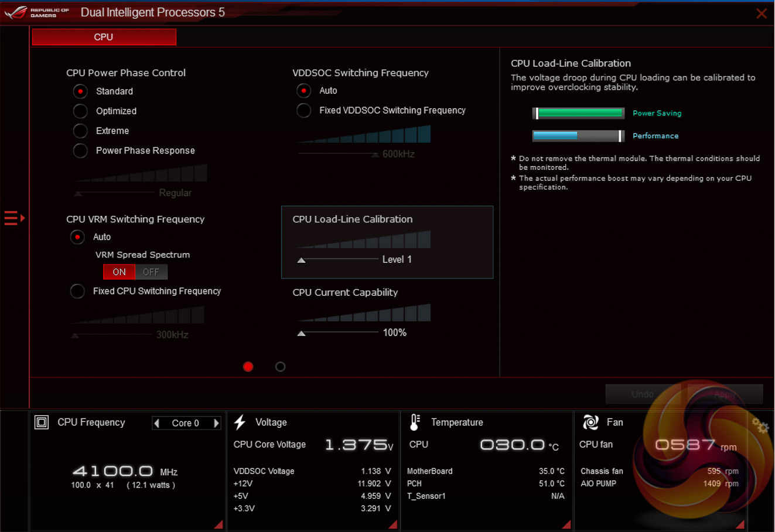Click the CPU Frequency chip icon
The height and width of the screenshot is (532, 775).
click(42, 422)
